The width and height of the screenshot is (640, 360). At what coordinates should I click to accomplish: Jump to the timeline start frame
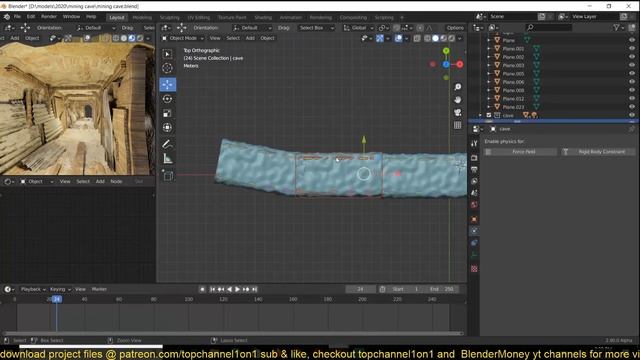tap(212, 289)
